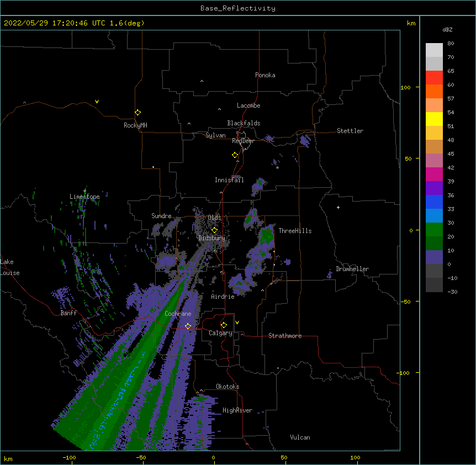Screen dimensions: 476x465
Task: Click the tan 45-48 dBZ legend swatch
Action: [434, 146]
